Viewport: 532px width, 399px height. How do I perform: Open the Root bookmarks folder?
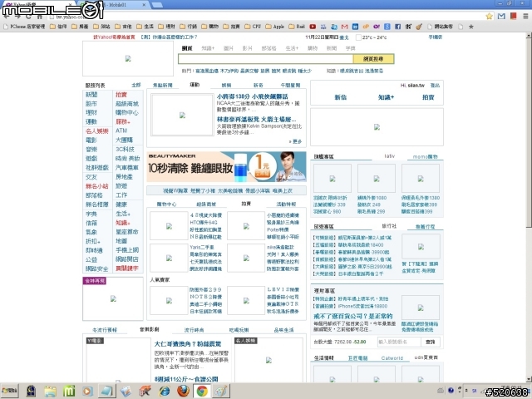[298, 27]
